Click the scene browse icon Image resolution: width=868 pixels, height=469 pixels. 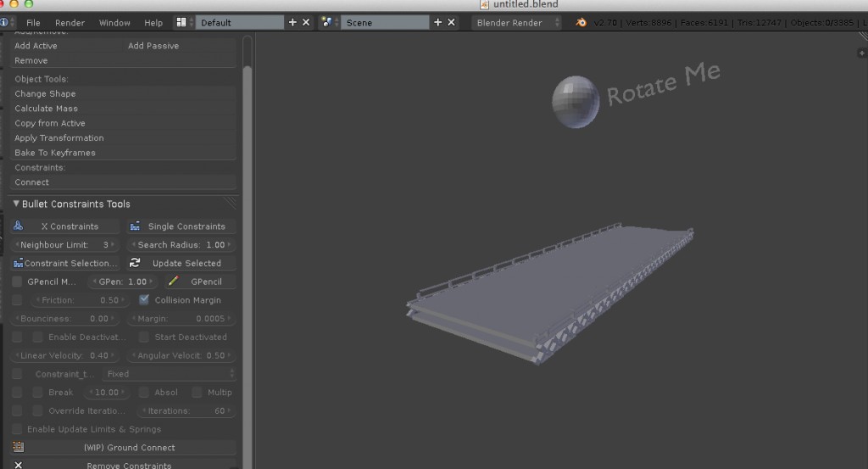click(326, 22)
